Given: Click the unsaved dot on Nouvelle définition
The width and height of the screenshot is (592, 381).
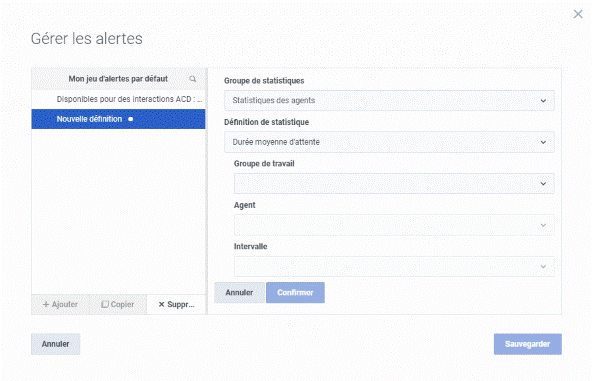Looking at the screenshot, I should 131,119.
